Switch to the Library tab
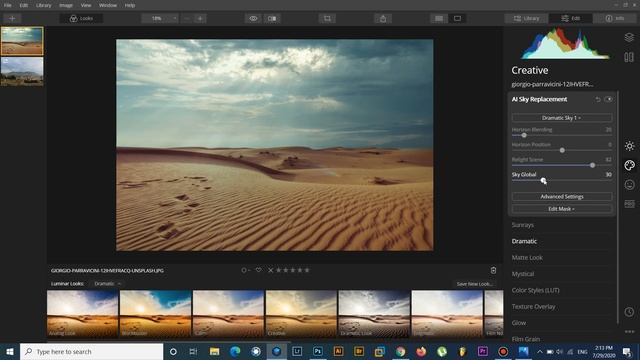Image resolution: width=640 pixels, height=360 pixels. (526, 18)
